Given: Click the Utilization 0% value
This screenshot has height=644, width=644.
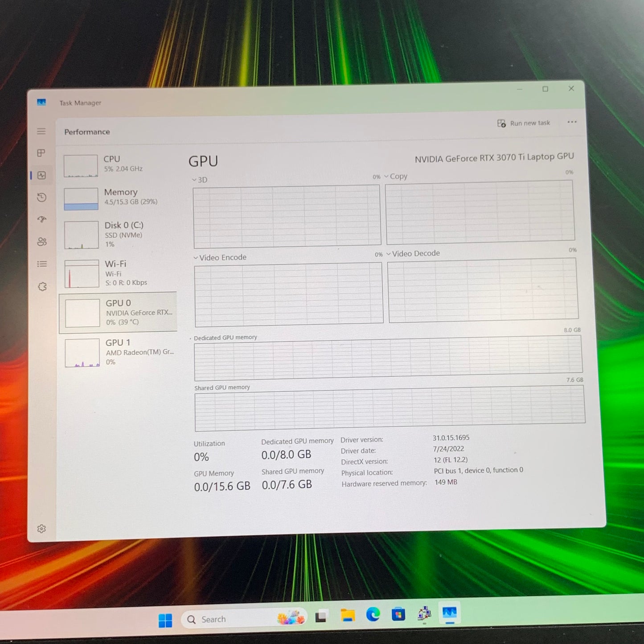Looking at the screenshot, I should click(x=201, y=457).
